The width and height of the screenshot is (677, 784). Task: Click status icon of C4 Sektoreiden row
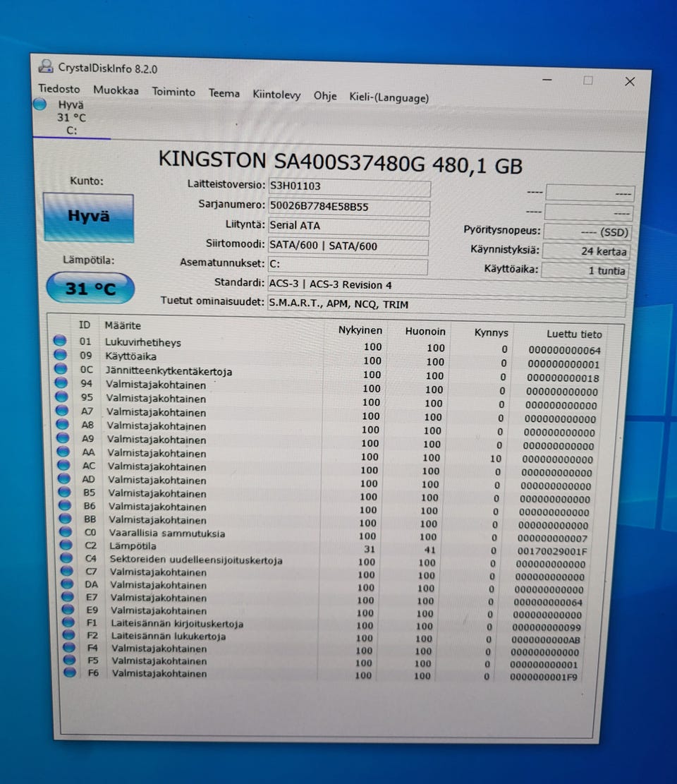(67, 557)
